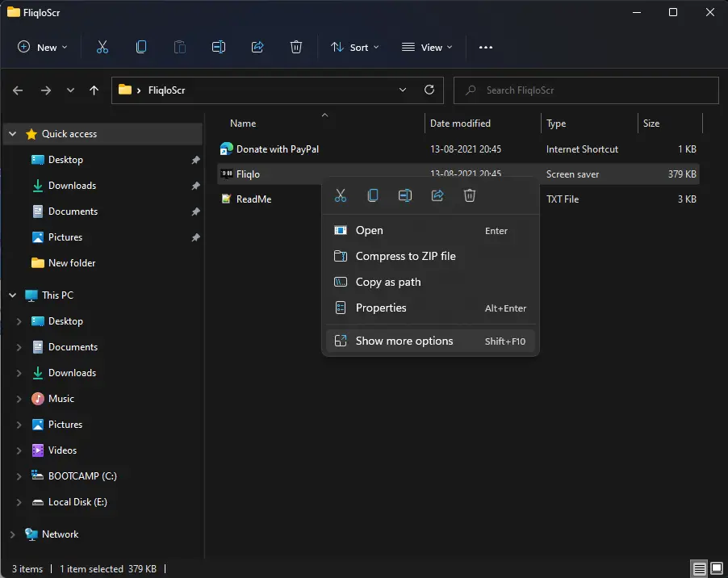Click Show more options
This screenshot has height=578, width=728.
[x=430, y=341]
